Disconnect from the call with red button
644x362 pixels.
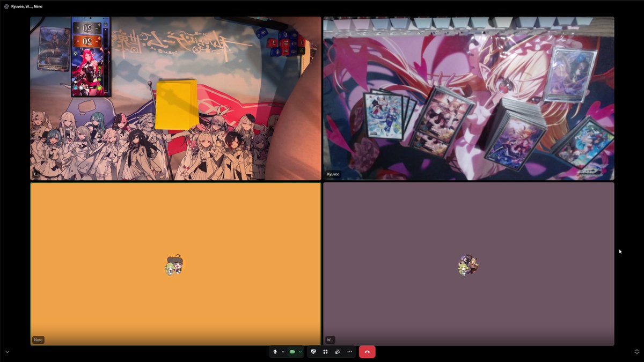[x=367, y=352]
